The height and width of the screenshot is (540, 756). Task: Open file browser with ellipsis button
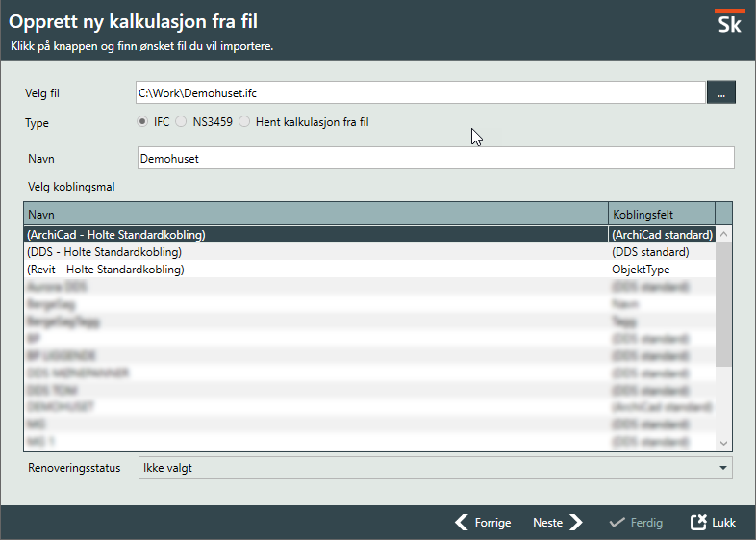721,92
